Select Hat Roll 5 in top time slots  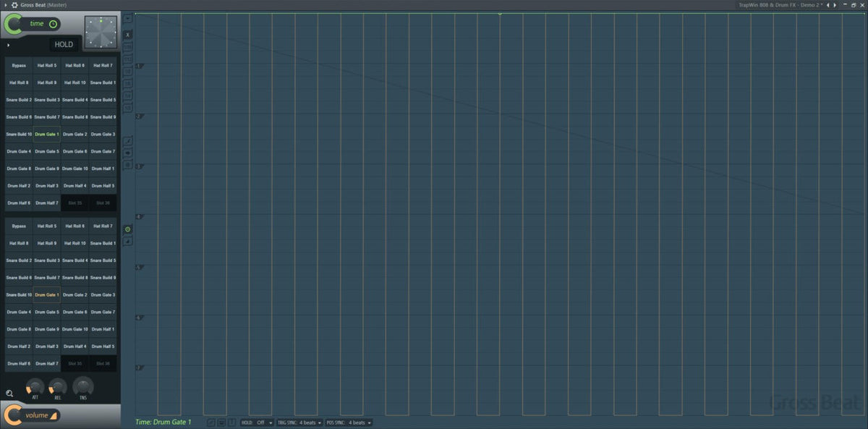(47, 65)
